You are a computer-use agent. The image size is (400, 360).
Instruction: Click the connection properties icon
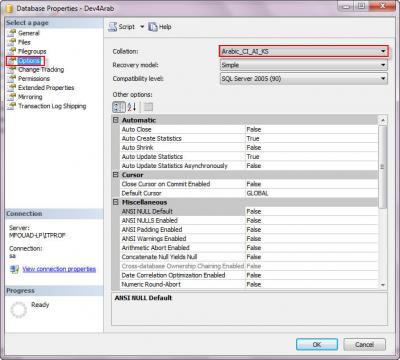14,269
